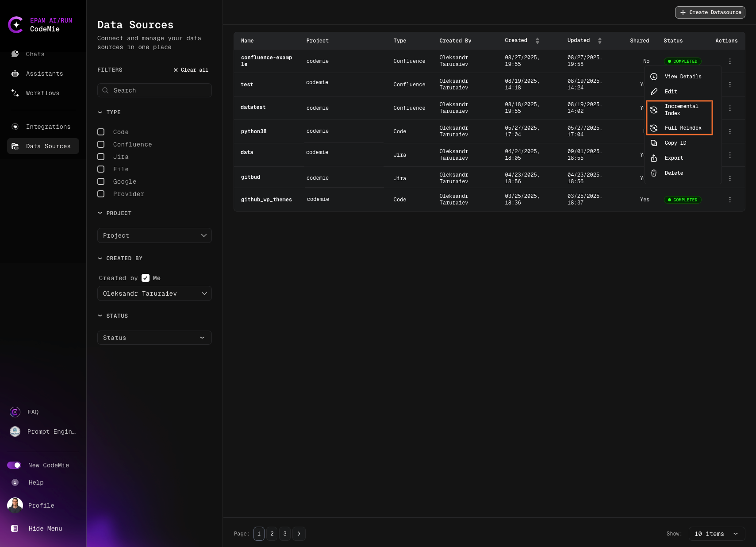756x547 pixels.
Task: Choose Export in the actions menu
Action: point(674,158)
